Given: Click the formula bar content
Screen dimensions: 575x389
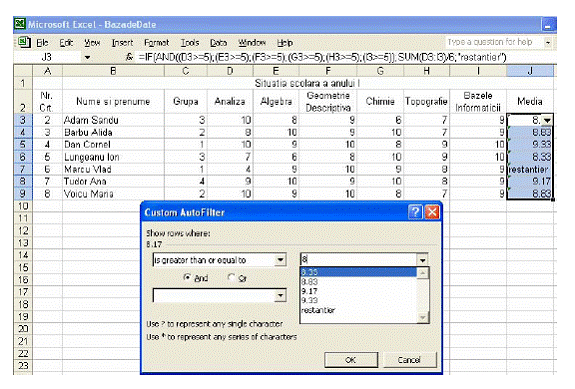Looking at the screenshot, I should pos(323,57).
